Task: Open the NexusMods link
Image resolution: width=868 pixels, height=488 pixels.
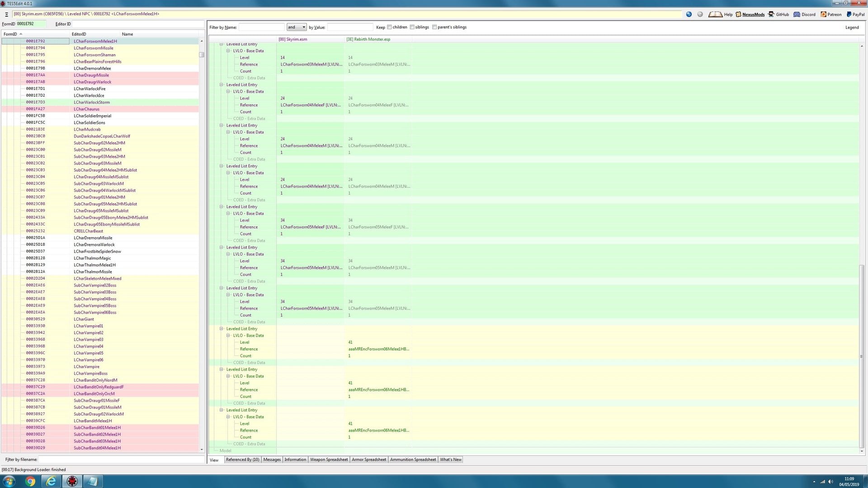Action: (x=750, y=14)
